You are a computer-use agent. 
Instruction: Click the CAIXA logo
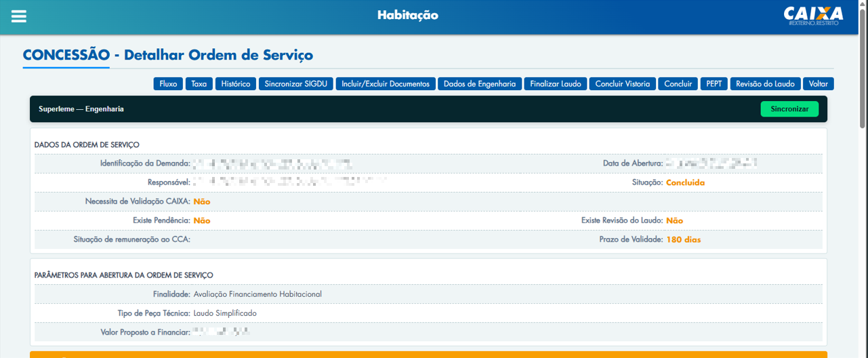point(813,15)
